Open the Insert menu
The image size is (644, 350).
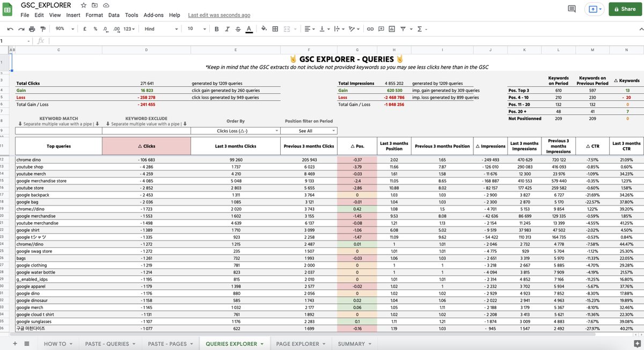[73, 15]
